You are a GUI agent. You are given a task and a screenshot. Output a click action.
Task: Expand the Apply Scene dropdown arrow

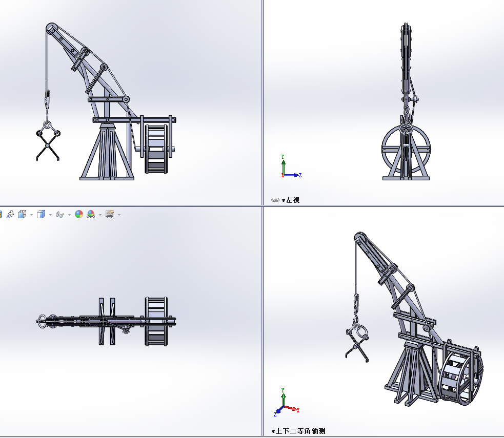click(x=100, y=215)
